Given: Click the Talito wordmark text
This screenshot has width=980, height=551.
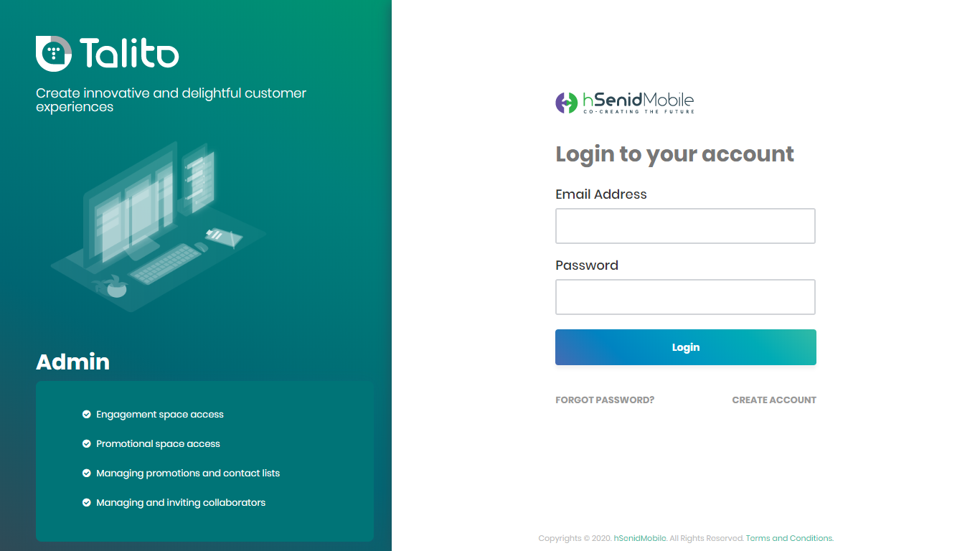Looking at the screenshot, I should coord(129,54).
